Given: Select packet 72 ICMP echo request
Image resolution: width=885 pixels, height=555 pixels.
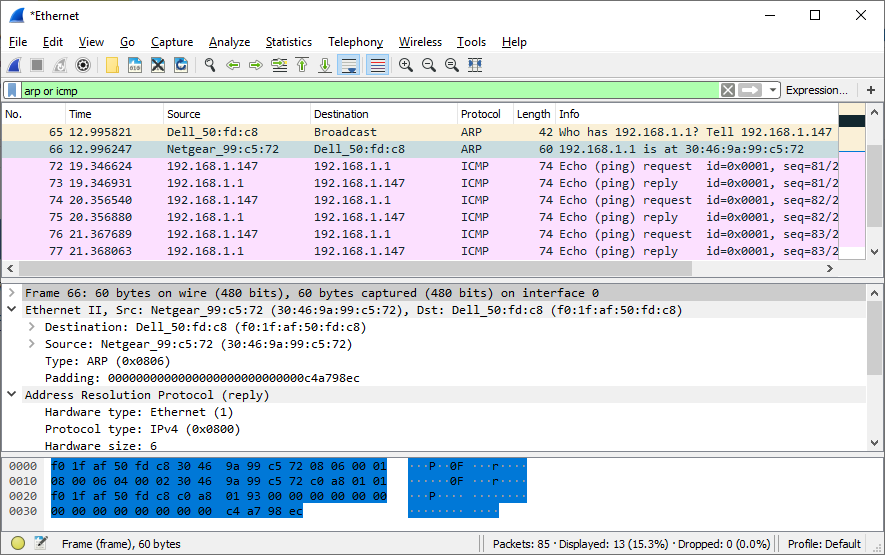Looking at the screenshot, I should coord(420,166).
